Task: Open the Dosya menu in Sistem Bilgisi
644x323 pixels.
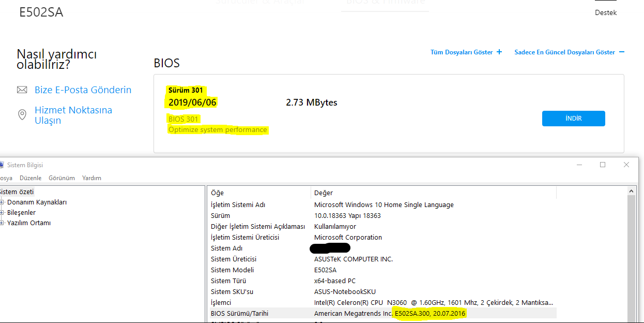Action: pyautogui.click(x=6, y=178)
